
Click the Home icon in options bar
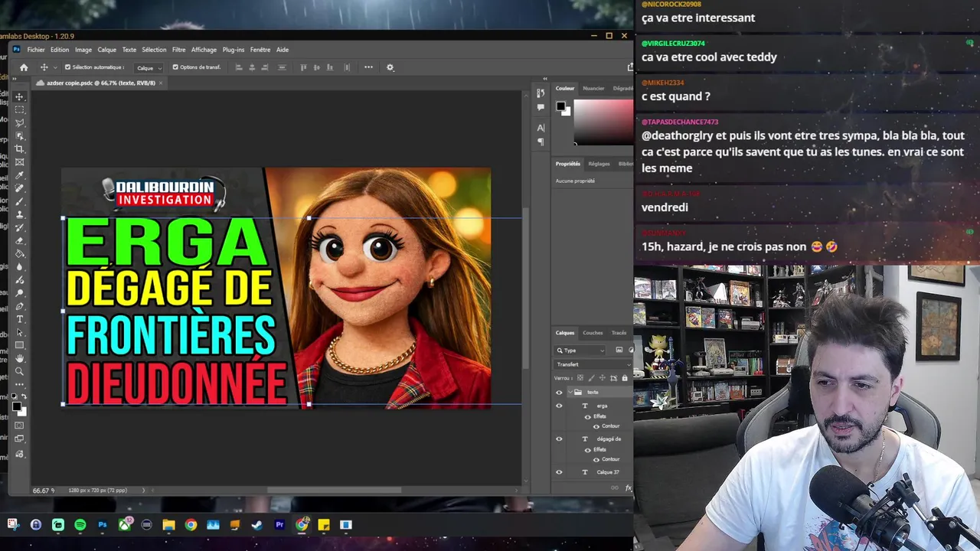pyautogui.click(x=24, y=67)
